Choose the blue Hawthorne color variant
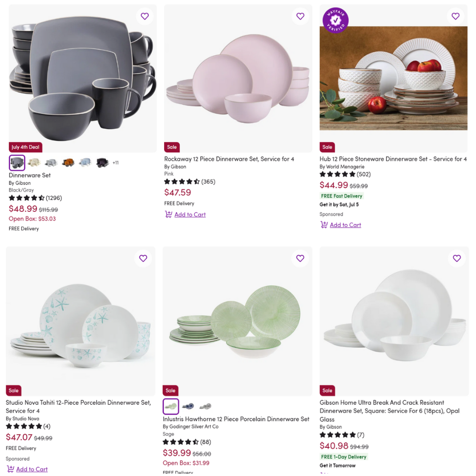476x476 pixels. click(x=188, y=406)
